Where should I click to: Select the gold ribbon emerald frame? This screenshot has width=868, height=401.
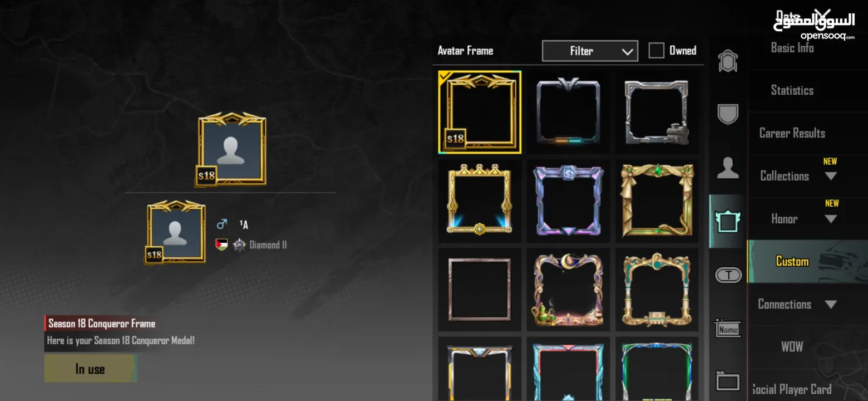pos(657,200)
